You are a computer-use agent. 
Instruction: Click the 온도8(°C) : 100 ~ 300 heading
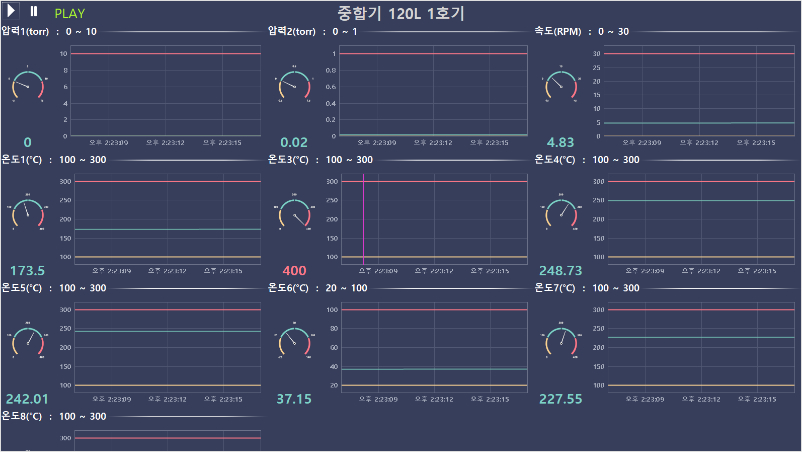point(54,417)
